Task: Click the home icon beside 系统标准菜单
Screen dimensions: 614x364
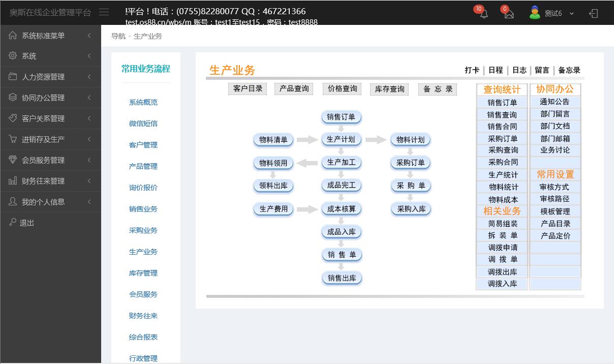Action: pos(13,35)
